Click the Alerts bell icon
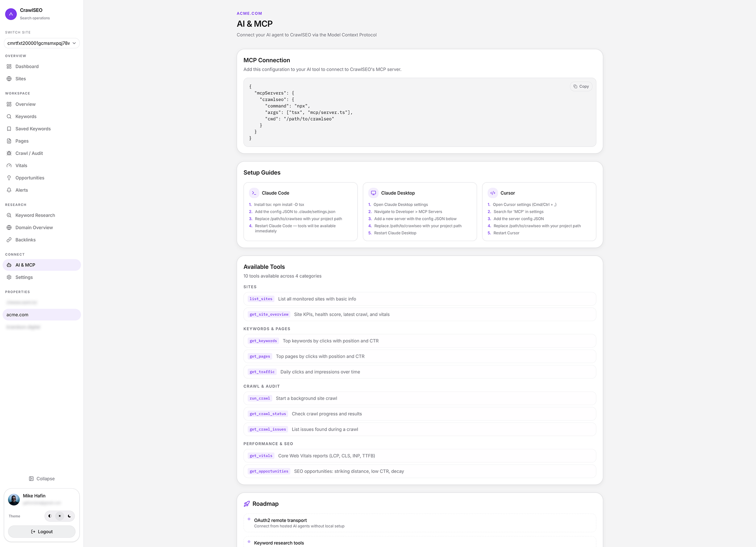The height and width of the screenshot is (547, 756). [9, 190]
